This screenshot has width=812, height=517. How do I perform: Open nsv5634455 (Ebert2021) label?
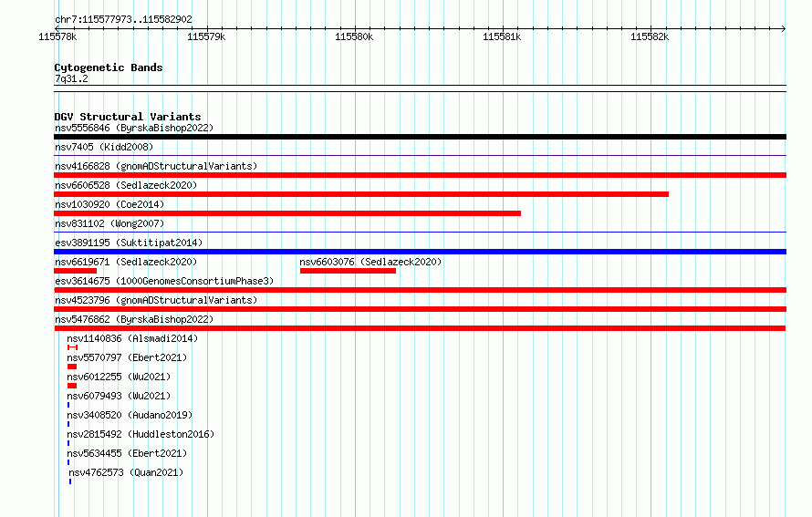click(127, 453)
